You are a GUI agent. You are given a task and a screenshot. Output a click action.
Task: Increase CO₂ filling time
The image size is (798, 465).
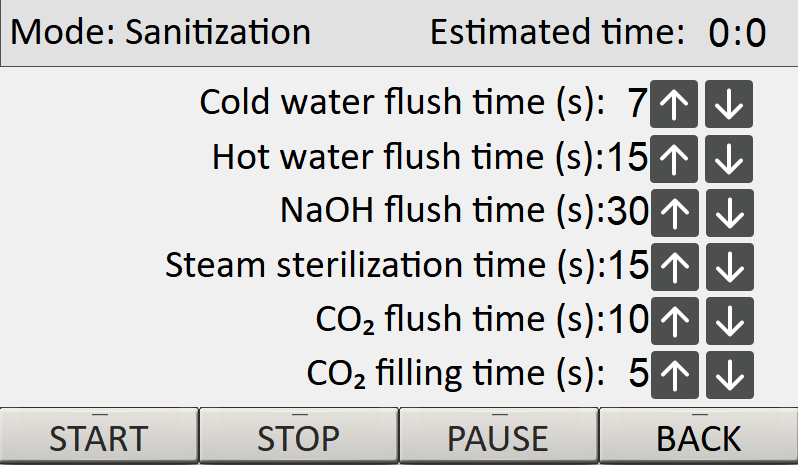675,374
